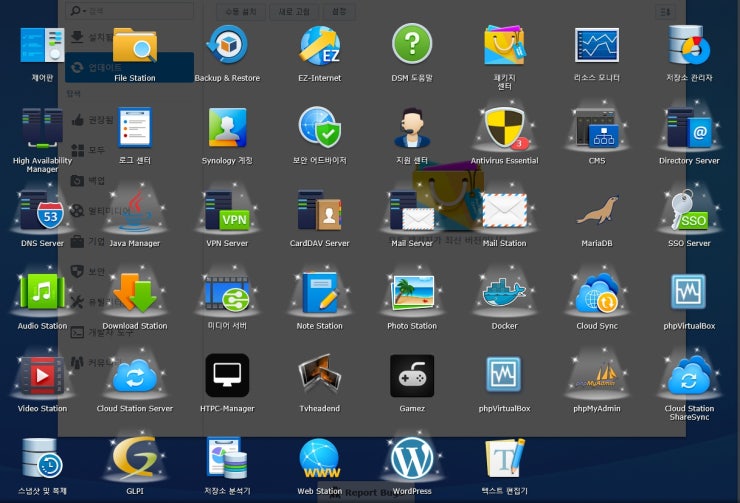Open Antivirus Essential
740x503 pixels.
[x=505, y=128]
